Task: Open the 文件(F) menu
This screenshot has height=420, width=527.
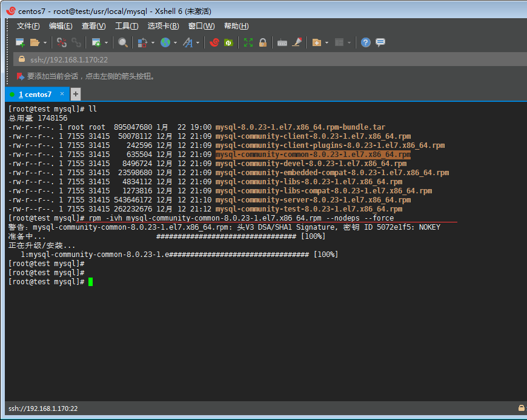Action: 28,26
